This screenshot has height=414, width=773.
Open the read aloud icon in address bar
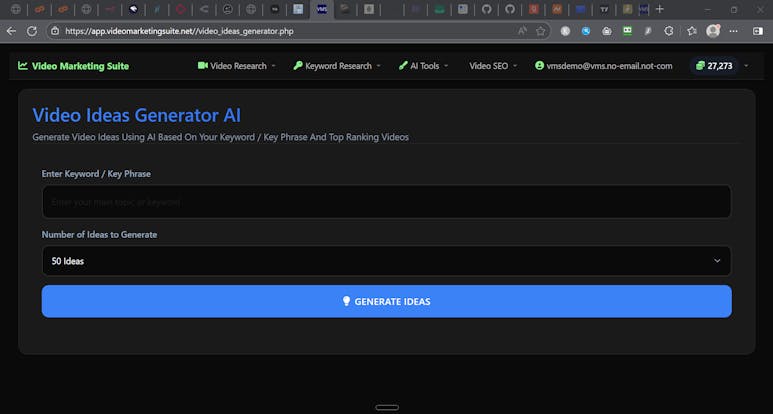click(522, 31)
